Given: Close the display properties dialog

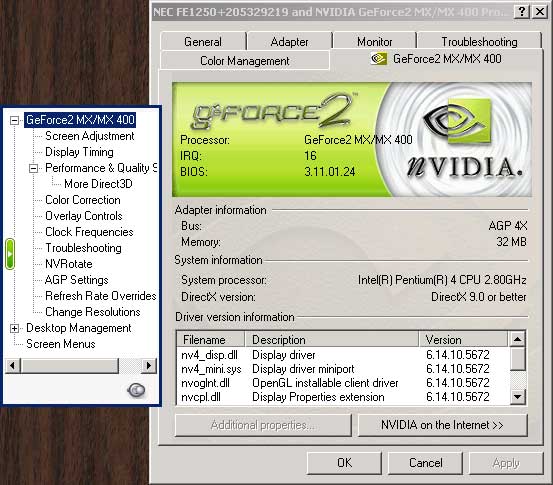Looking at the screenshot, I should coord(540,12).
